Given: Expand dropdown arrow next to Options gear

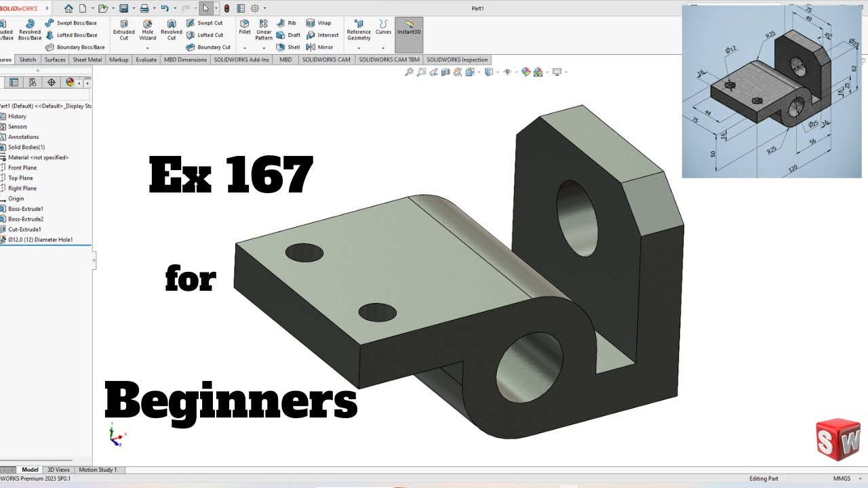Looking at the screenshot, I should (264, 9).
